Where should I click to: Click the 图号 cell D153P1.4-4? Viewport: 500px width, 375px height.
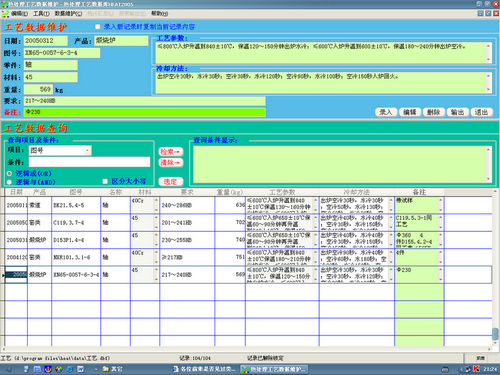click(x=76, y=240)
